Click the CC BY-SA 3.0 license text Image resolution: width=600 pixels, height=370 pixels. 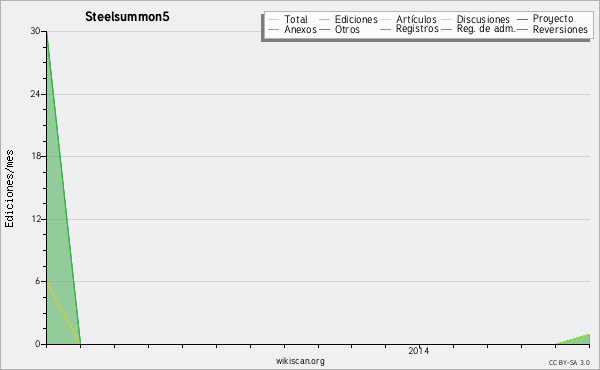(569, 363)
